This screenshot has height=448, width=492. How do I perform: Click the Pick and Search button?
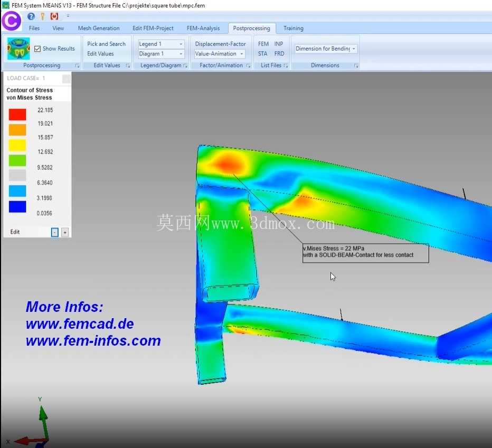(106, 44)
